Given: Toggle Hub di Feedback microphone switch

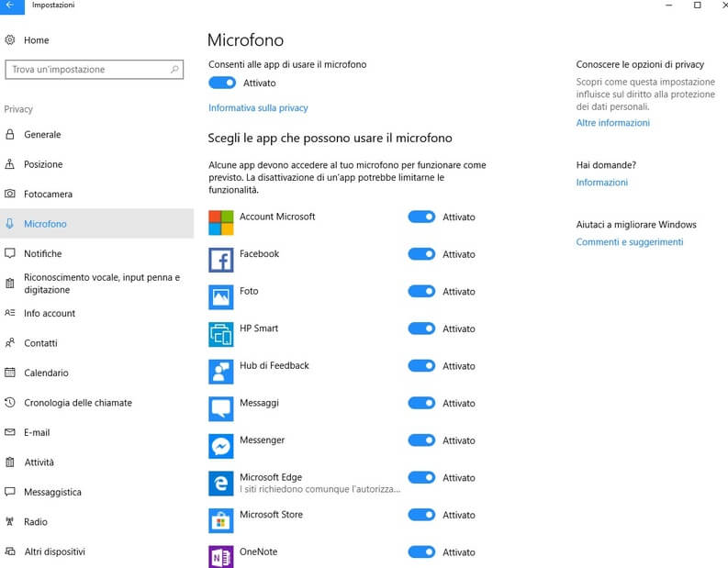Looking at the screenshot, I should point(421,366).
